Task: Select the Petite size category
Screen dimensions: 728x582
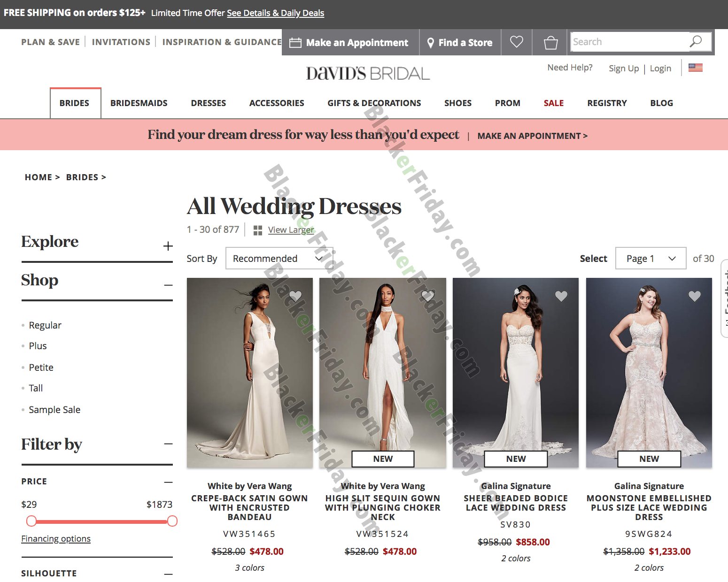Action: click(x=41, y=368)
